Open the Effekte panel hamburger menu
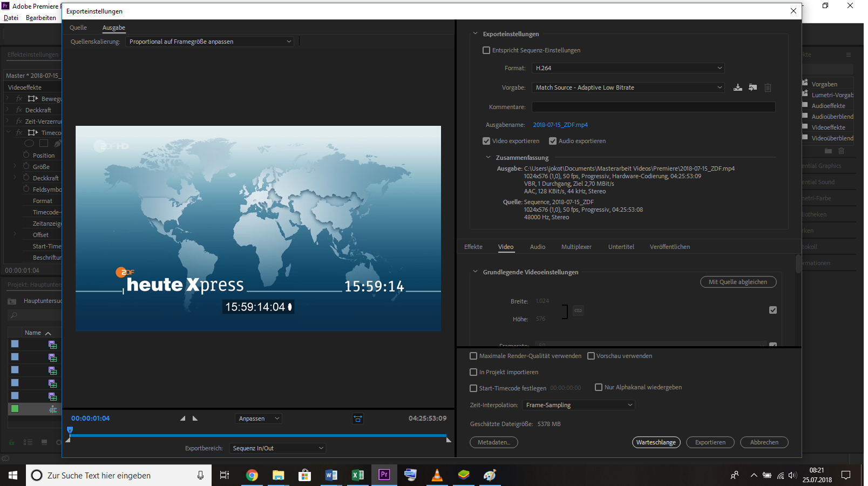 848,55
